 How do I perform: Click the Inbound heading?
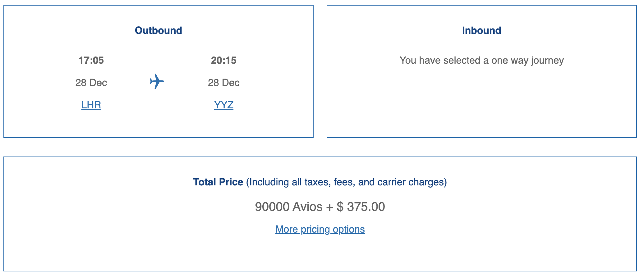[x=481, y=30]
